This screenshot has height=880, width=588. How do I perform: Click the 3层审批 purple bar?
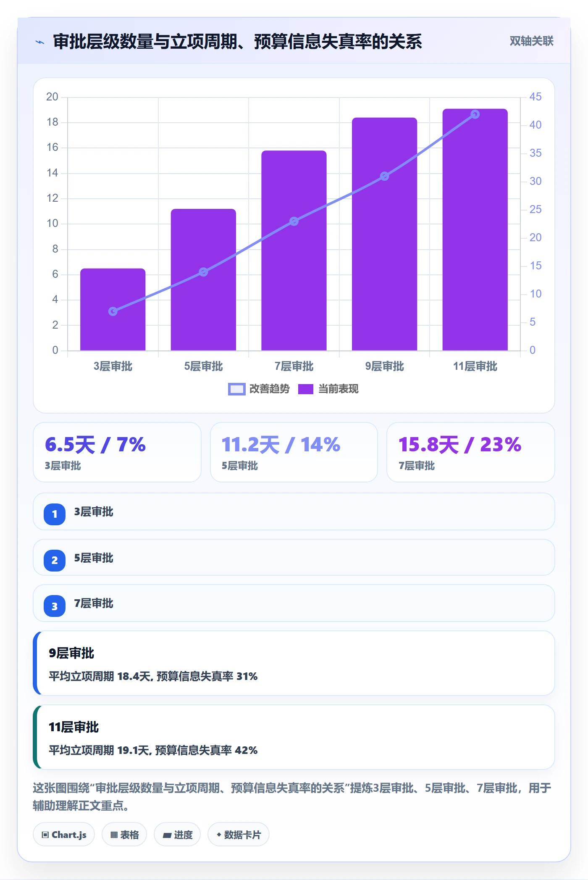pyautogui.click(x=113, y=309)
